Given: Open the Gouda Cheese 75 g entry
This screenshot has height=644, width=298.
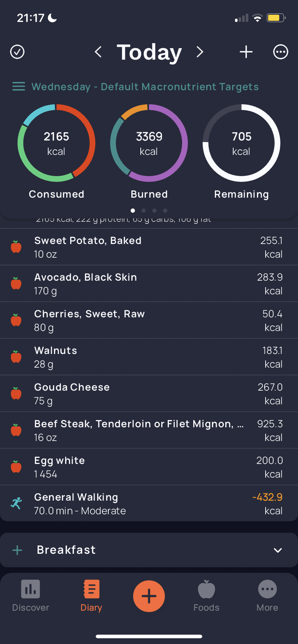Looking at the screenshot, I should (149, 394).
